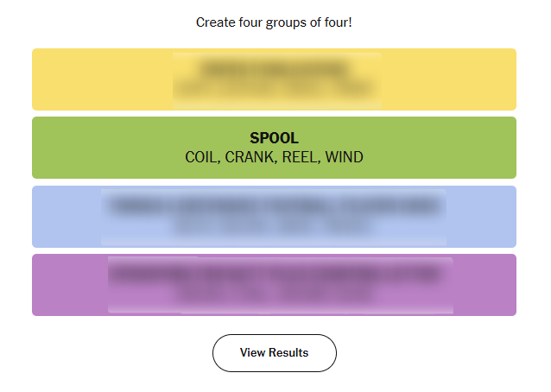Click blurred word list in blue bar
Screen dimensions: 551x392
[x=274, y=226]
